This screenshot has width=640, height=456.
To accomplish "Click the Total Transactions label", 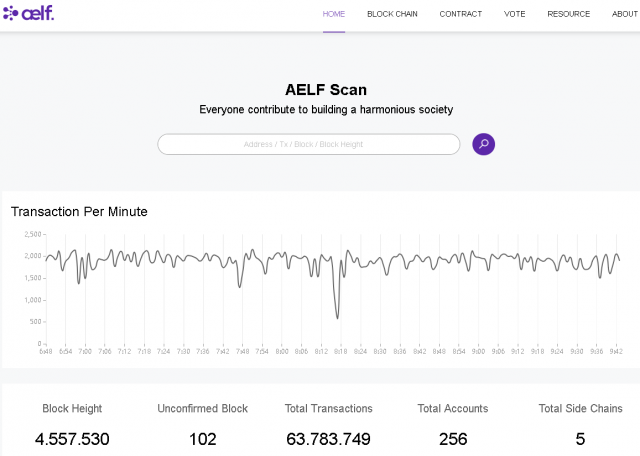I will pyautogui.click(x=329, y=408).
